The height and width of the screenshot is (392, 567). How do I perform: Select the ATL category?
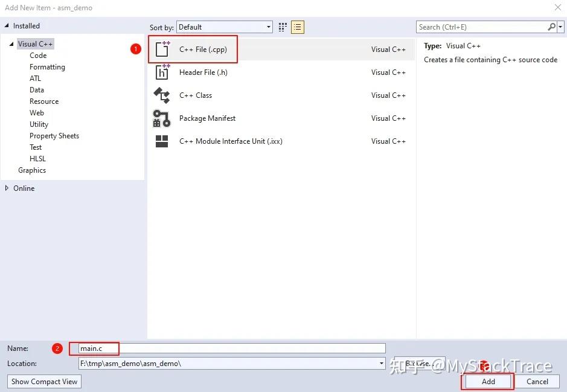tap(35, 78)
